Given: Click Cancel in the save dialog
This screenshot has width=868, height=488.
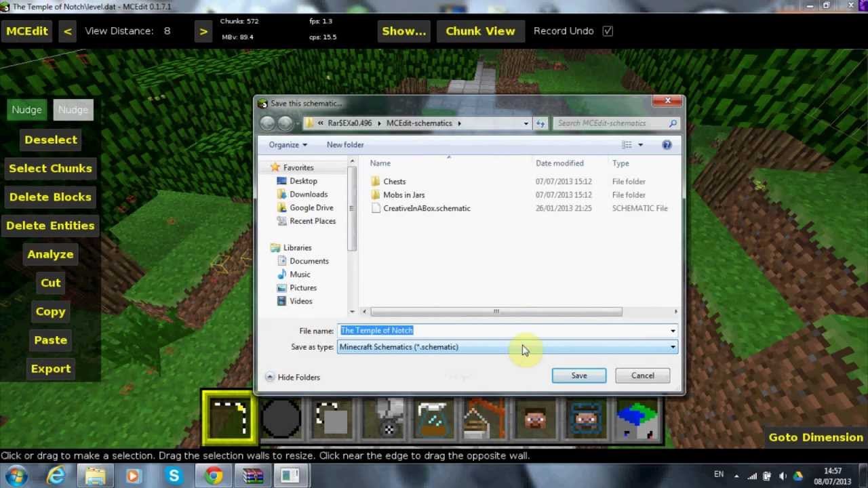Looking at the screenshot, I should point(643,375).
